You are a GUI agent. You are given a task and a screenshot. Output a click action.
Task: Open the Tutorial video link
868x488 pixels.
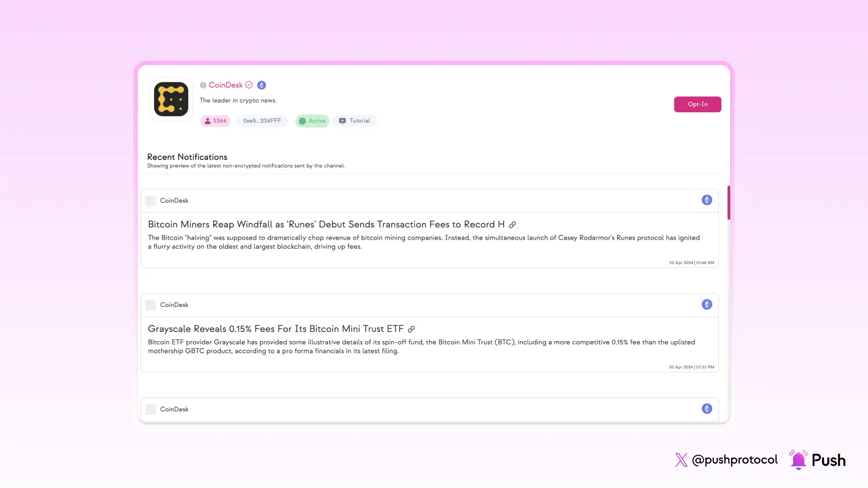click(x=355, y=121)
